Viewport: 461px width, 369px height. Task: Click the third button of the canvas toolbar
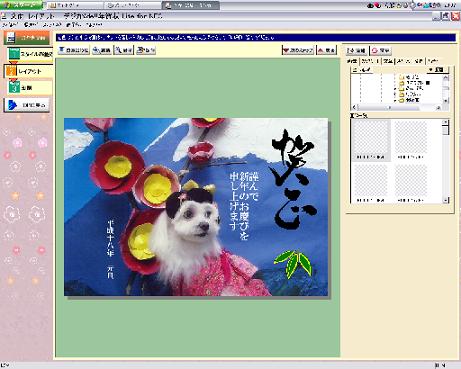[x=124, y=50]
